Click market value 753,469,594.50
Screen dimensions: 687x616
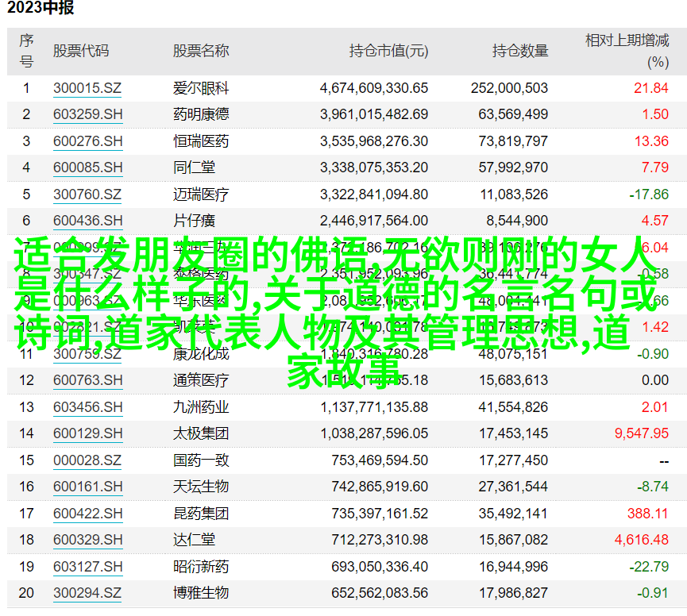pos(380,460)
